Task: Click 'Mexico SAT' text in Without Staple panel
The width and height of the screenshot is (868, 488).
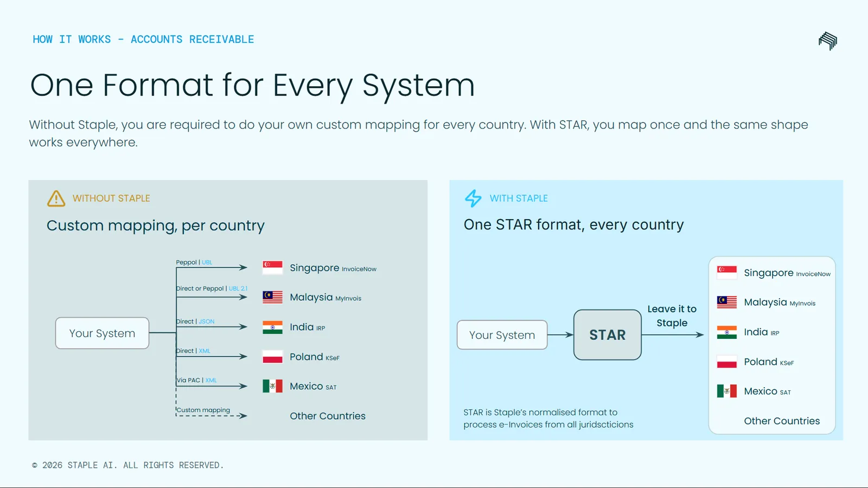Action: tap(313, 386)
